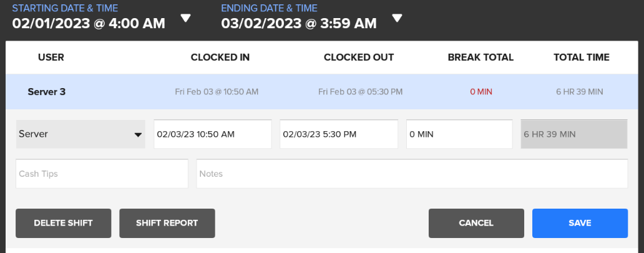Viewport: 644px width, 253px height.
Task: Click the Total Time column header
Action: click(582, 57)
